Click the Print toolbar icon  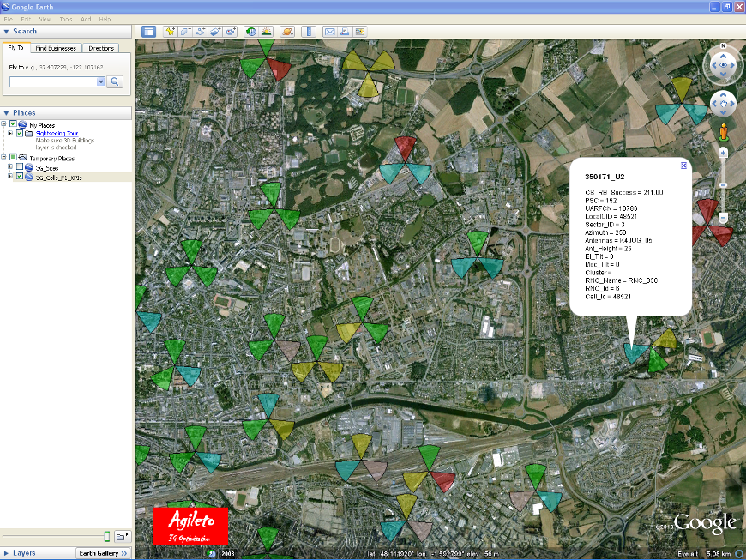345,32
